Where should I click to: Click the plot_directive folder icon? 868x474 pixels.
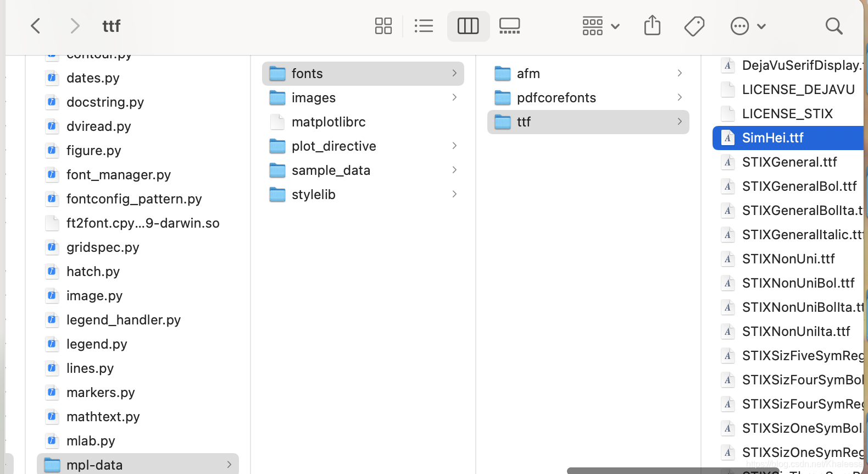point(277,146)
